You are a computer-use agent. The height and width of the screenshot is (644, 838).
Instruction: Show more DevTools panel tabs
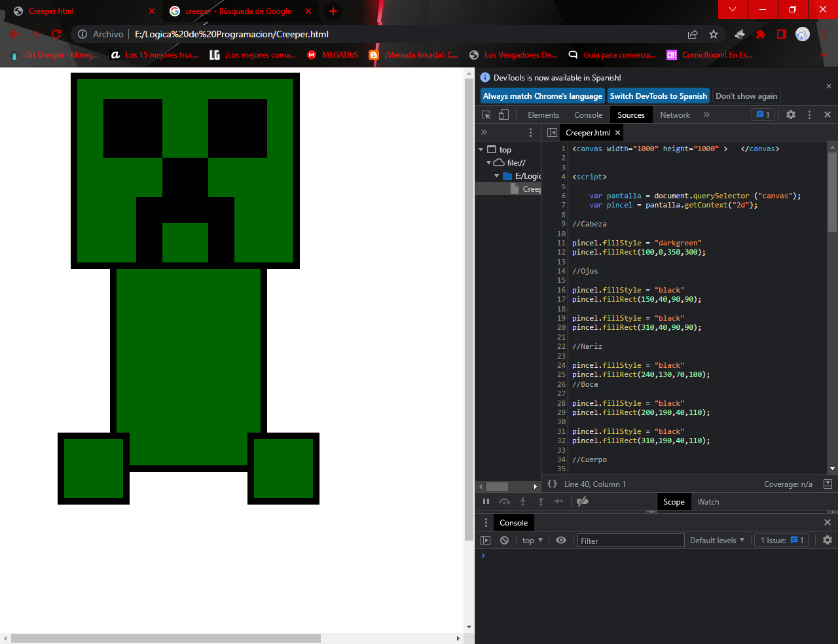click(706, 115)
